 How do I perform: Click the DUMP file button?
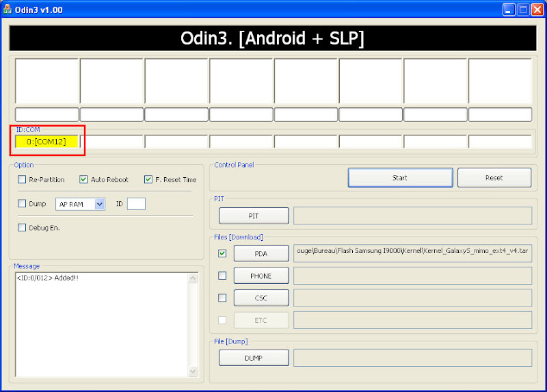pyautogui.click(x=254, y=358)
